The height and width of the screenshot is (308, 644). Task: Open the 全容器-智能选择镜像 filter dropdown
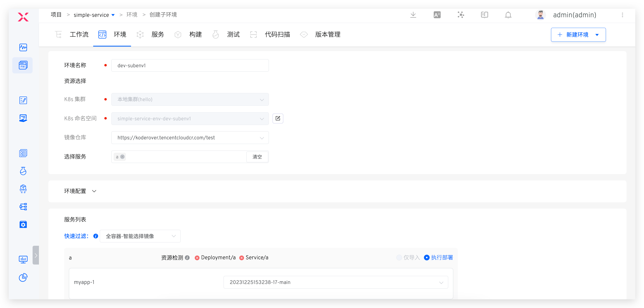click(140, 236)
